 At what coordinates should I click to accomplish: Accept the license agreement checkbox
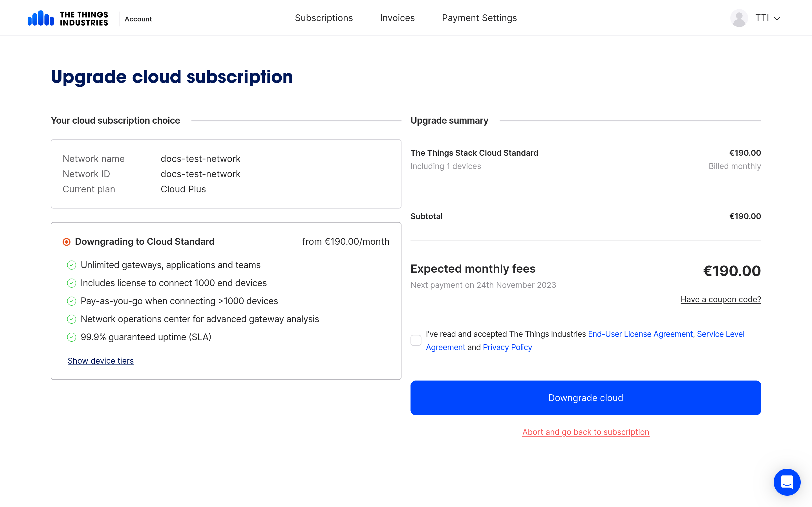[416, 340]
